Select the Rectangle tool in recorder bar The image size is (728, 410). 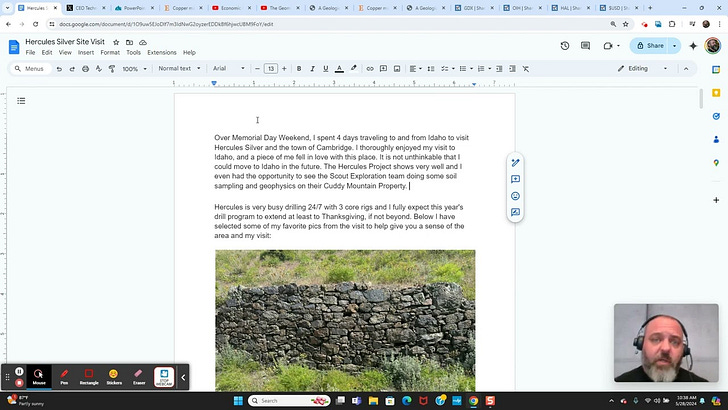89,377
